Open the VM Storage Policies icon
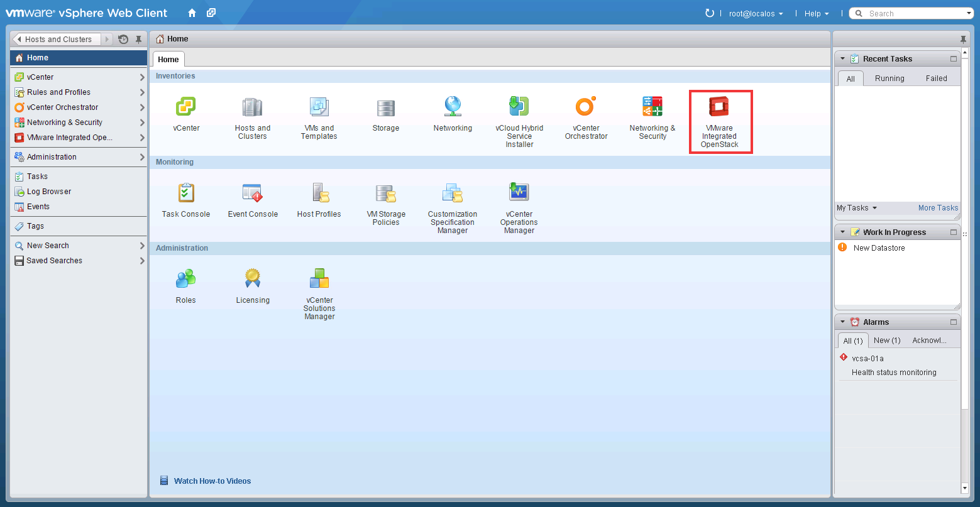Image resolution: width=980 pixels, height=507 pixels. pos(385,194)
